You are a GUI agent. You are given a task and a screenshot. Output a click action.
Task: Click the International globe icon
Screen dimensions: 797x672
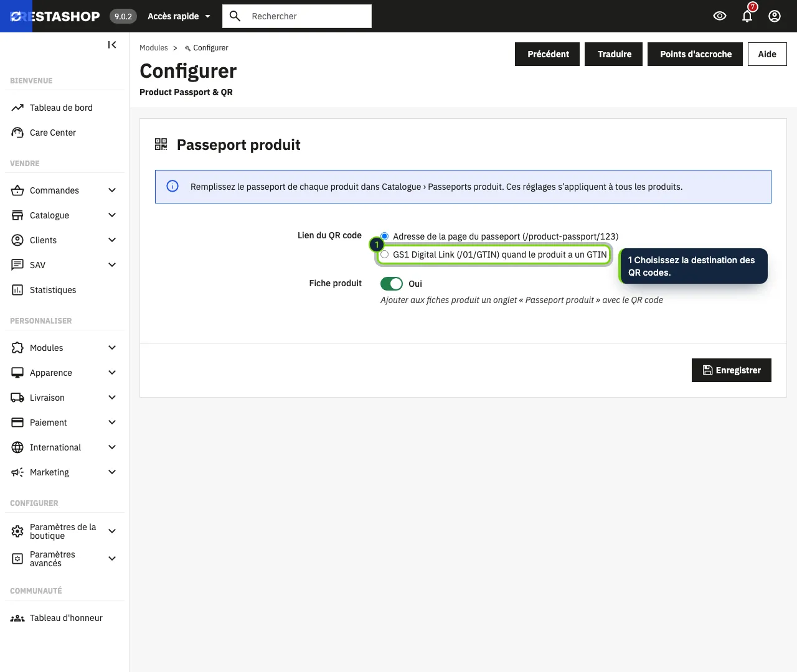point(17,447)
